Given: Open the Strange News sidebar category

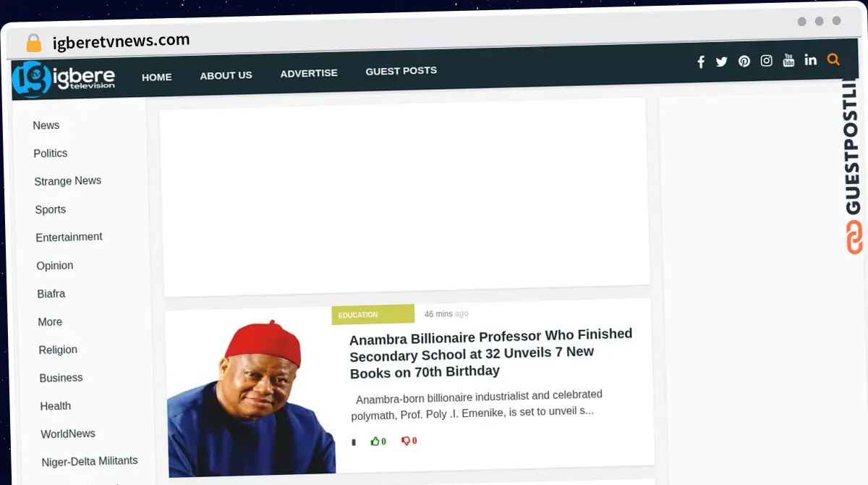Looking at the screenshot, I should click(x=67, y=181).
